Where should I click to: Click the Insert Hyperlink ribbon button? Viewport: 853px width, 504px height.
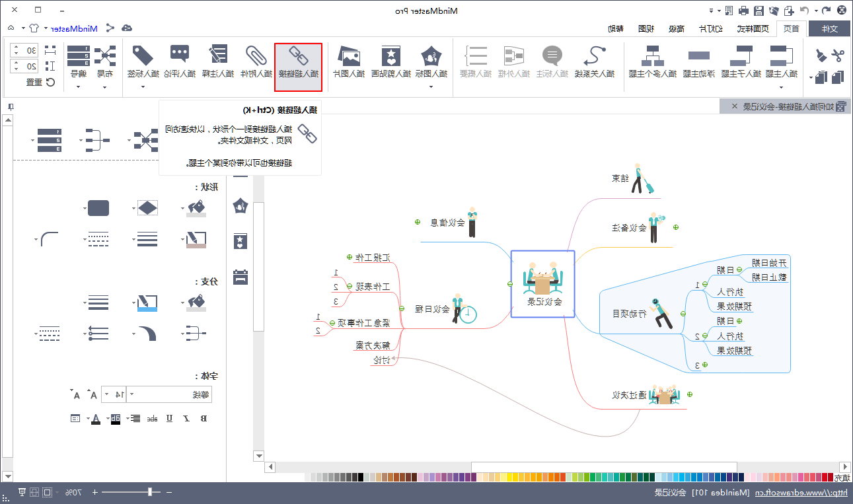(x=298, y=67)
